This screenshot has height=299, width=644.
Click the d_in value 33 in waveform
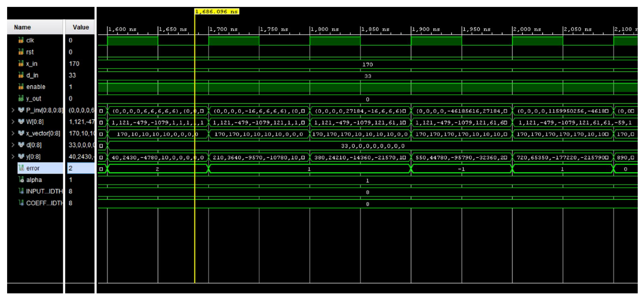pos(368,76)
